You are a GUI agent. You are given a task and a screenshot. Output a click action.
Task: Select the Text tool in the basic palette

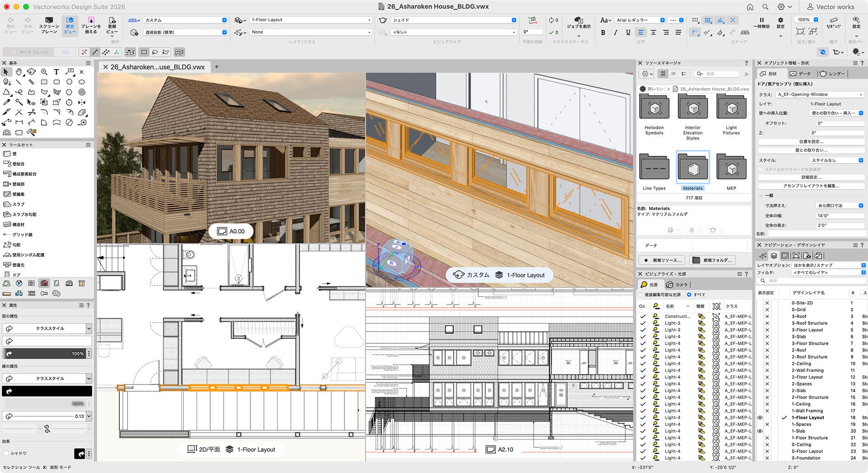(x=57, y=71)
